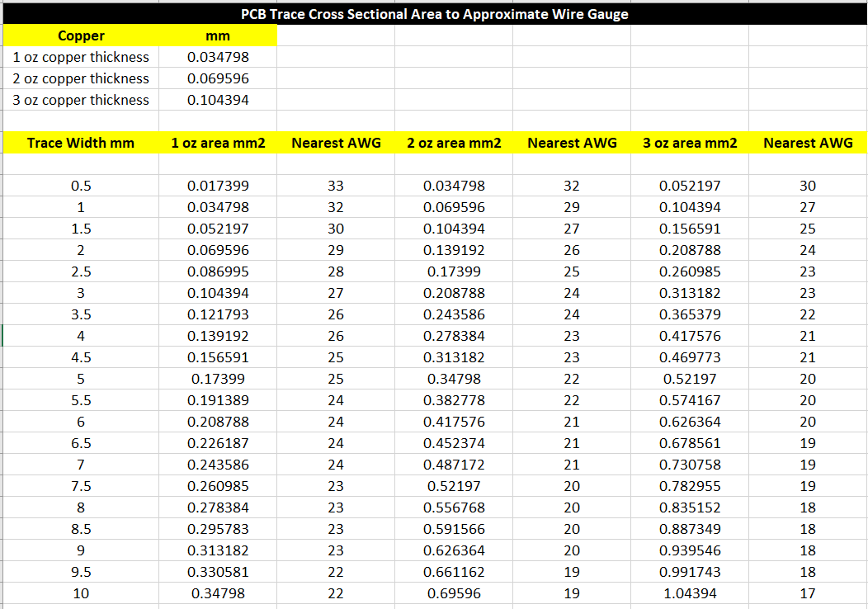Click the 0.835152 cell
The width and height of the screenshot is (868, 609).
pyautogui.click(x=690, y=507)
